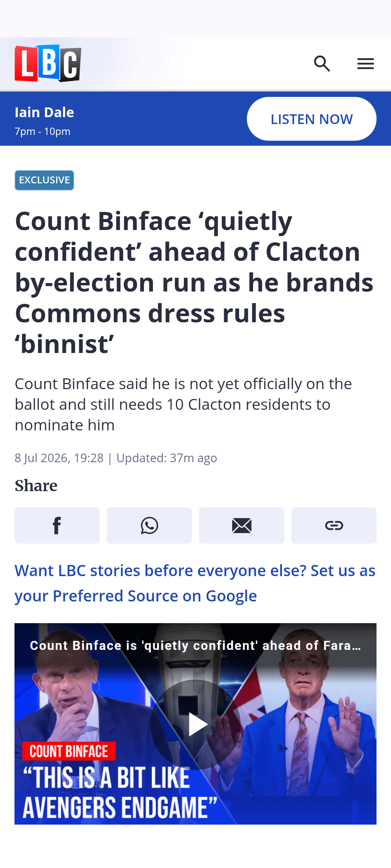Select the EXCLUSIVE tag badge
391x868 pixels.
tap(44, 180)
